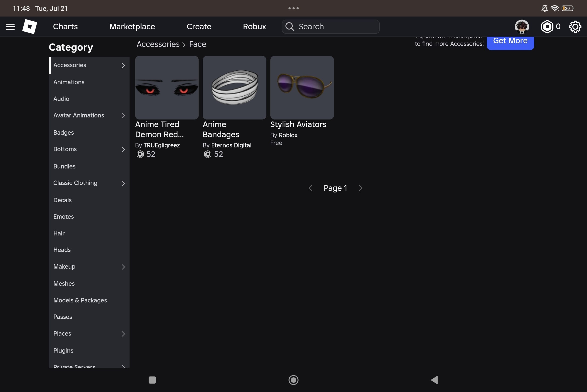The image size is (587, 392).
Task: Go to Roblox home via logo
Action: pos(30,27)
